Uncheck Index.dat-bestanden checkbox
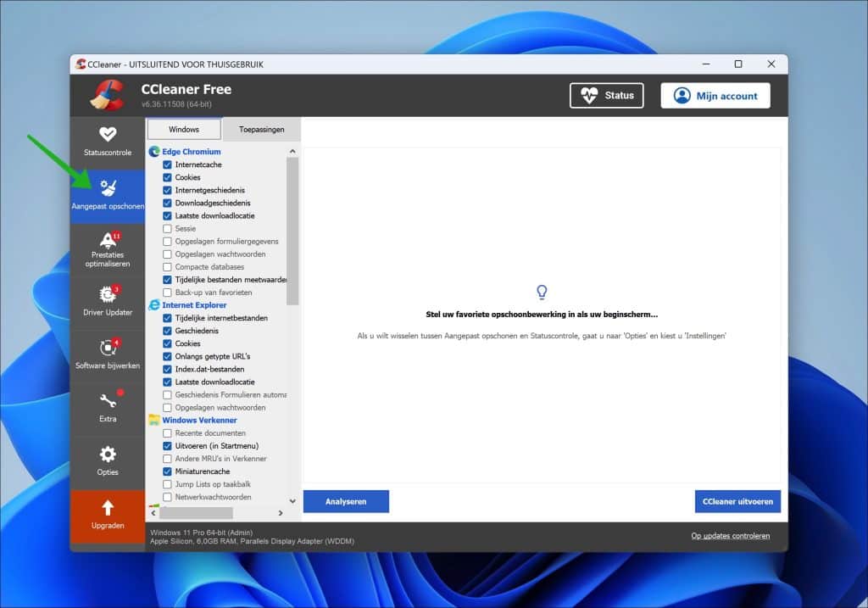Image resolution: width=868 pixels, height=608 pixels. pos(167,369)
